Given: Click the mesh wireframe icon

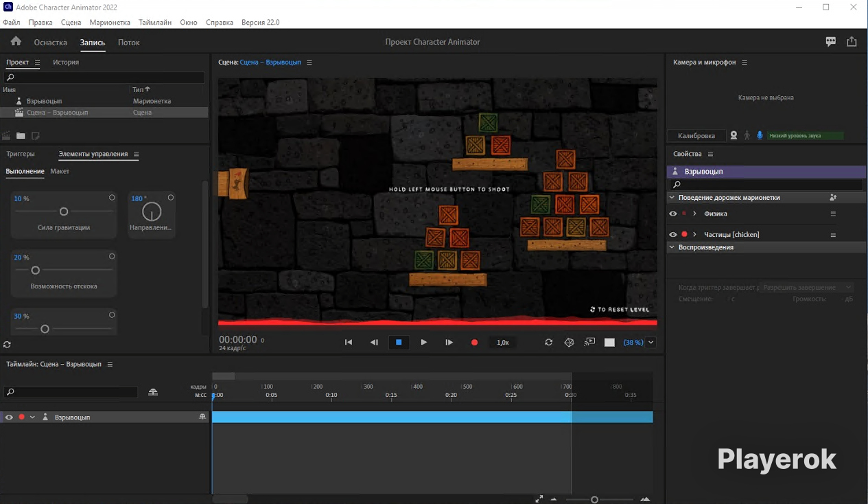Looking at the screenshot, I should click(x=569, y=342).
